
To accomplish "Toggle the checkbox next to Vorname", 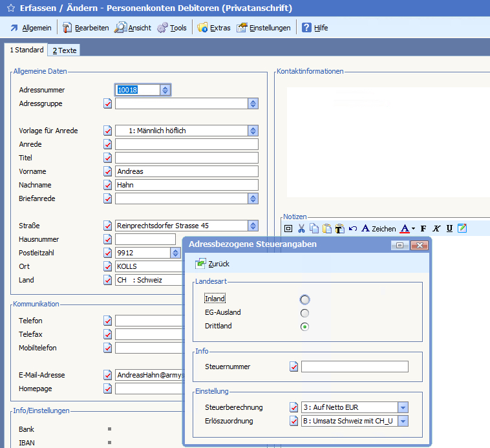I will [x=108, y=171].
